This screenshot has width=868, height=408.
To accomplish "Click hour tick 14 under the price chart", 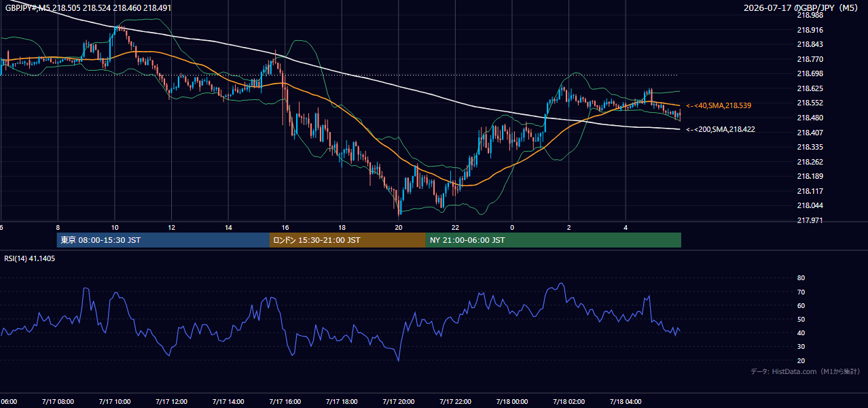I will click(x=228, y=228).
